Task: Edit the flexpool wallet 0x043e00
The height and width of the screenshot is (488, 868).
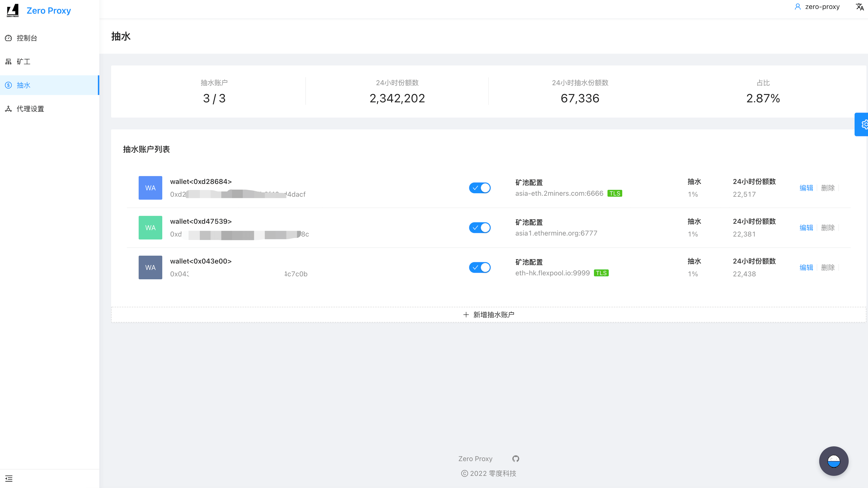Action: coord(806,267)
